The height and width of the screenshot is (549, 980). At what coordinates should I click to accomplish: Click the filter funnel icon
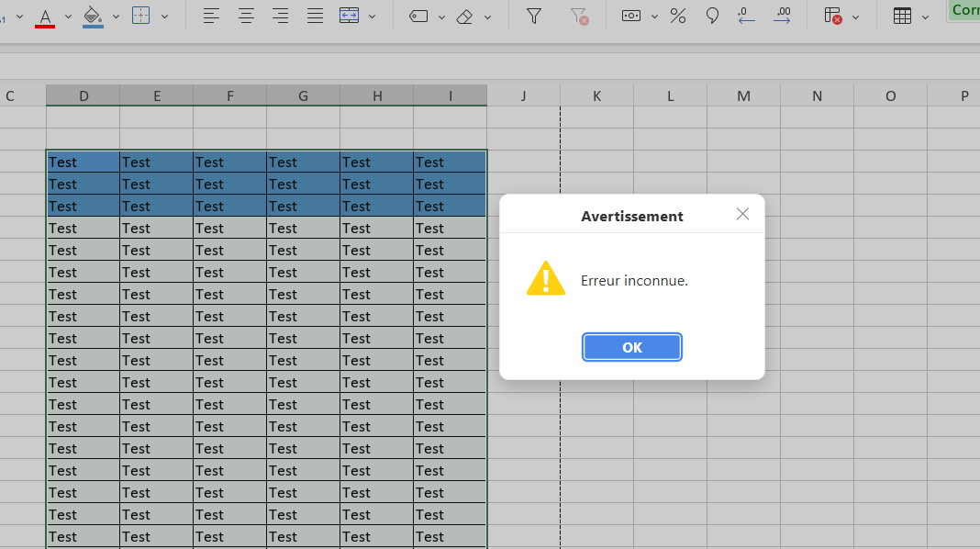coord(534,17)
